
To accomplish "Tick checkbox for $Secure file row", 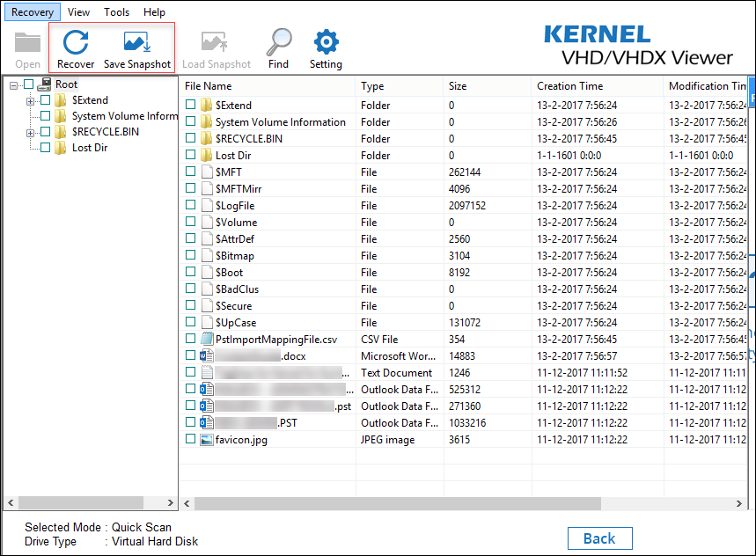I will point(190,305).
